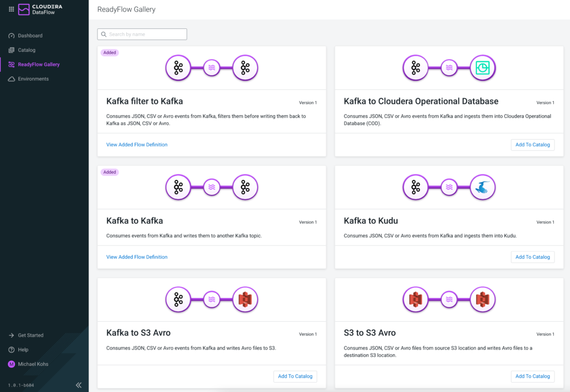570x392 pixels.
Task: Select ReadyFlow Gallery in sidebar
Action: coord(38,65)
